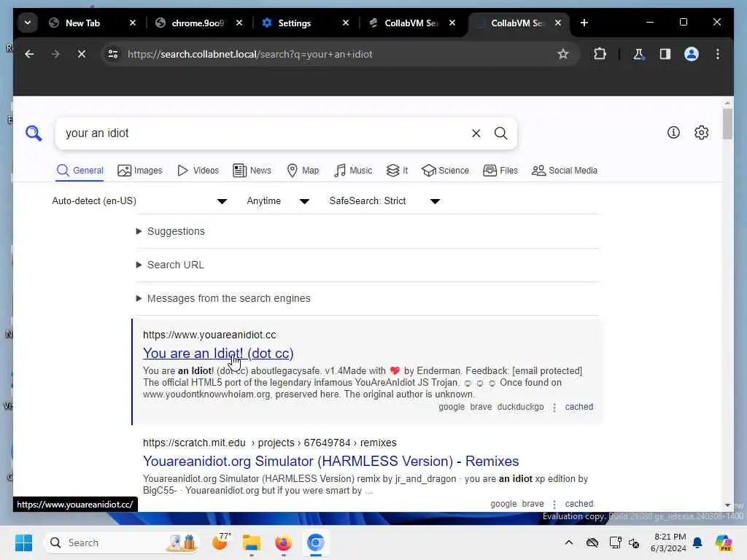Open You are an Idiot! (dot cc) result
The image size is (747, 560).
point(218,354)
